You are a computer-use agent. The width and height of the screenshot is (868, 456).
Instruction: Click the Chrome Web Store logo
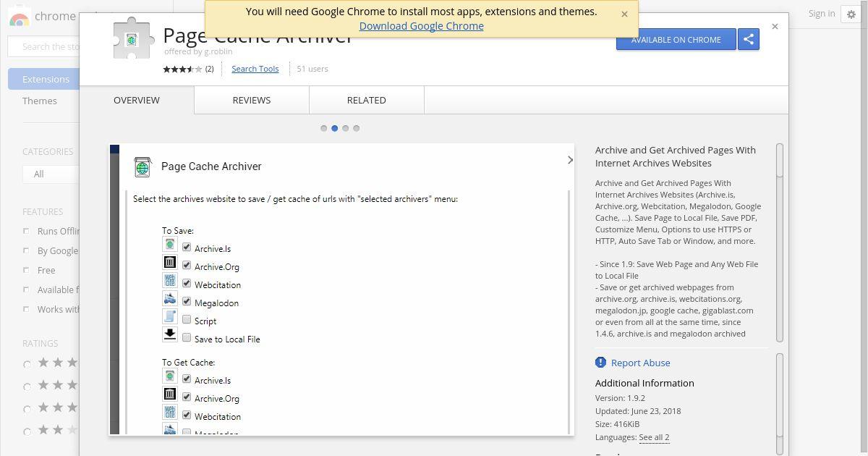coord(20,17)
